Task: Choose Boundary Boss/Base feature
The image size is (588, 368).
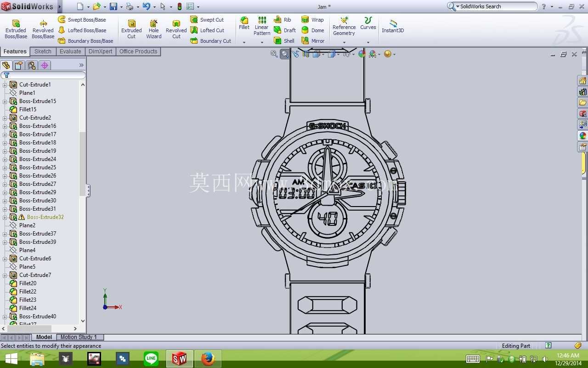Action: click(x=85, y=41)
